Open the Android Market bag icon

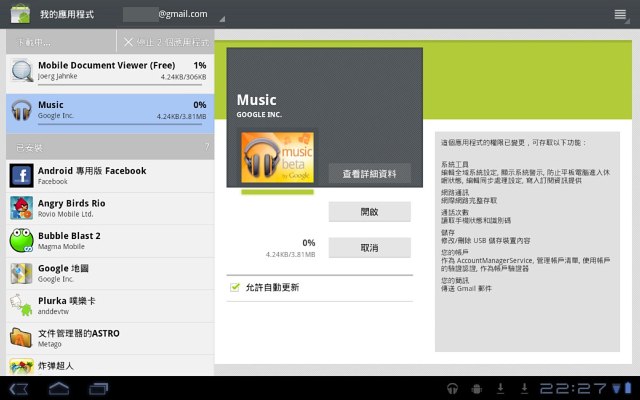click(x=20, y=14)
